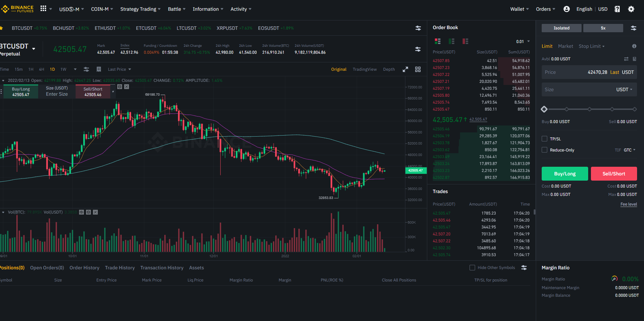The image size is (644, 321).
Task: Check Hide Other Symbols
Action: (472, 268)
